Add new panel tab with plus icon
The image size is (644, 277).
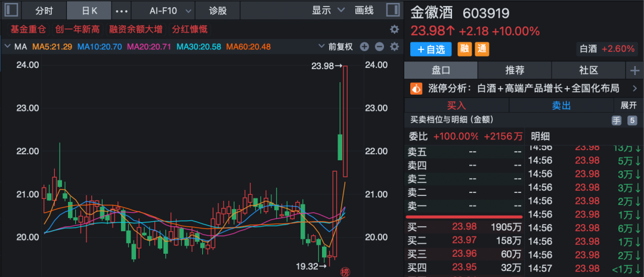tap(634, 70)
